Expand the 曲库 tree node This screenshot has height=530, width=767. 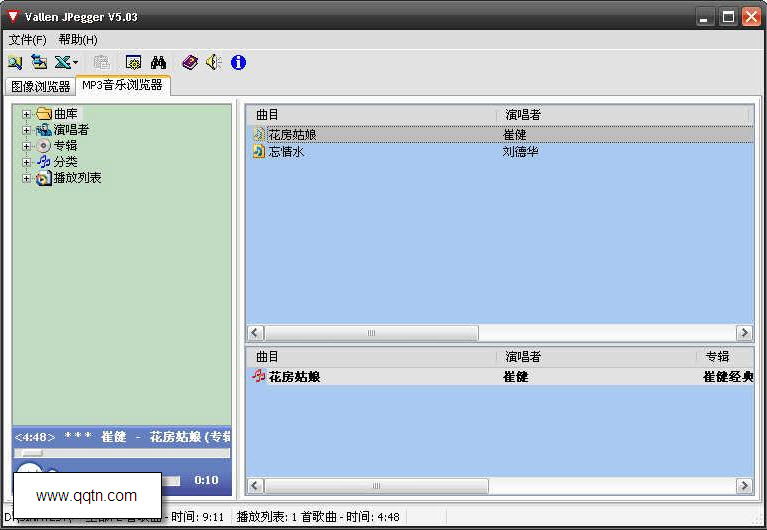coord(26,114)
